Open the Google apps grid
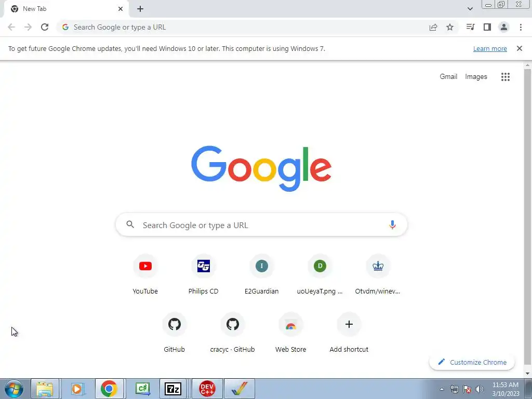The width and height of the screenshot is (532, 399). point(506,77)
